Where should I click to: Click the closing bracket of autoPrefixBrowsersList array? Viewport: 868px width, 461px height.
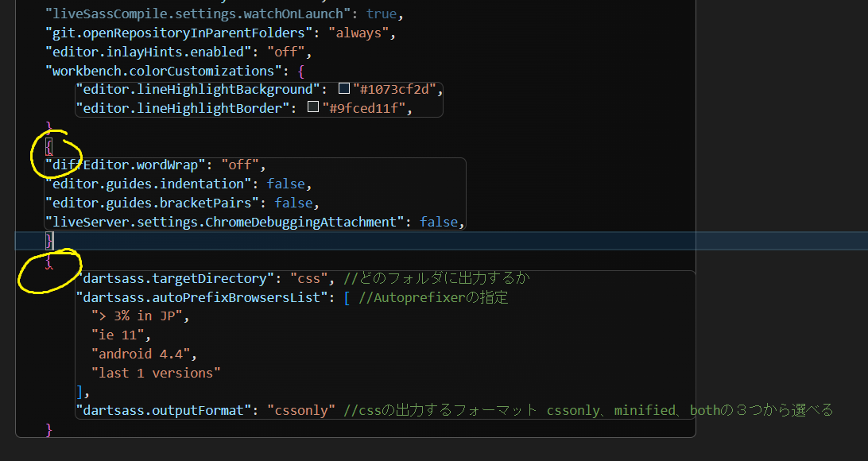click(79, 392)
